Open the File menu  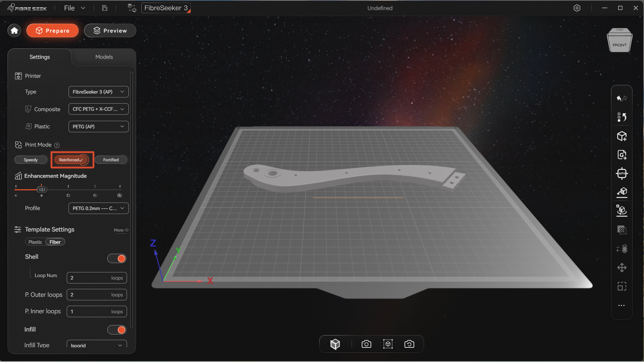[75, 8]
